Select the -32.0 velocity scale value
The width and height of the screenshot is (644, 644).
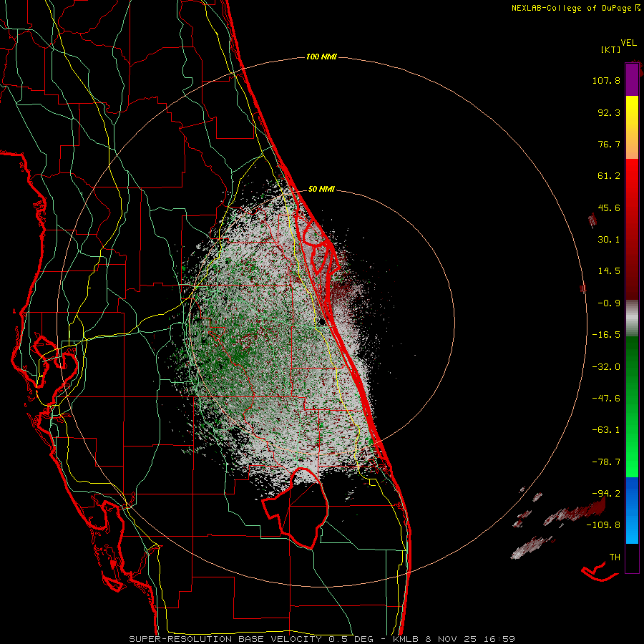pos(606,367)
